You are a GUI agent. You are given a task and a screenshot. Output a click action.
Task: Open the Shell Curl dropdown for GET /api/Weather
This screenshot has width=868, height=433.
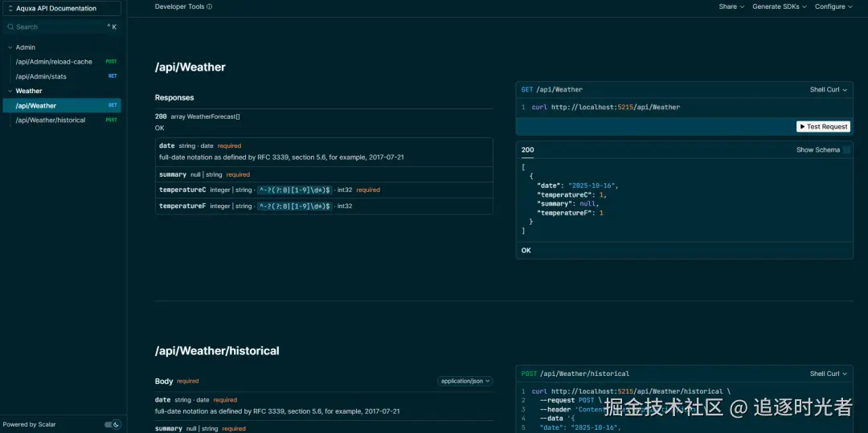tap(828, 90)
